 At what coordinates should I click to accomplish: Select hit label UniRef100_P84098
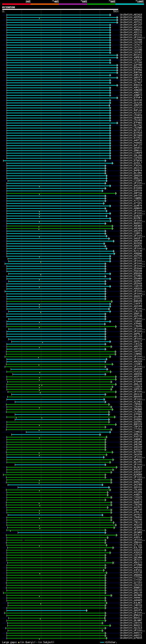click(131, 271)
